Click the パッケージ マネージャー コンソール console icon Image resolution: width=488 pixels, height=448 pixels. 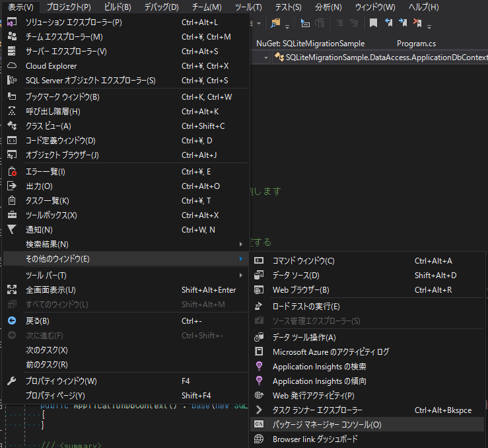pyautogui.click(x=259, y=424)
